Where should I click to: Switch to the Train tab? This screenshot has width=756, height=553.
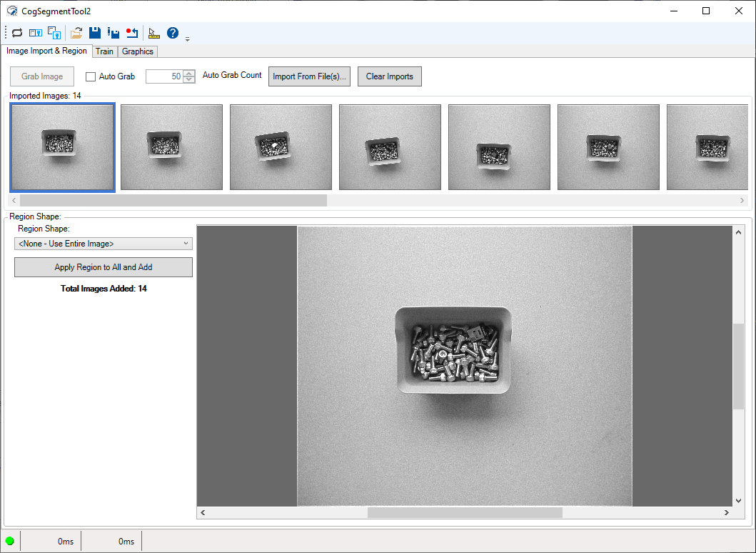104,51
